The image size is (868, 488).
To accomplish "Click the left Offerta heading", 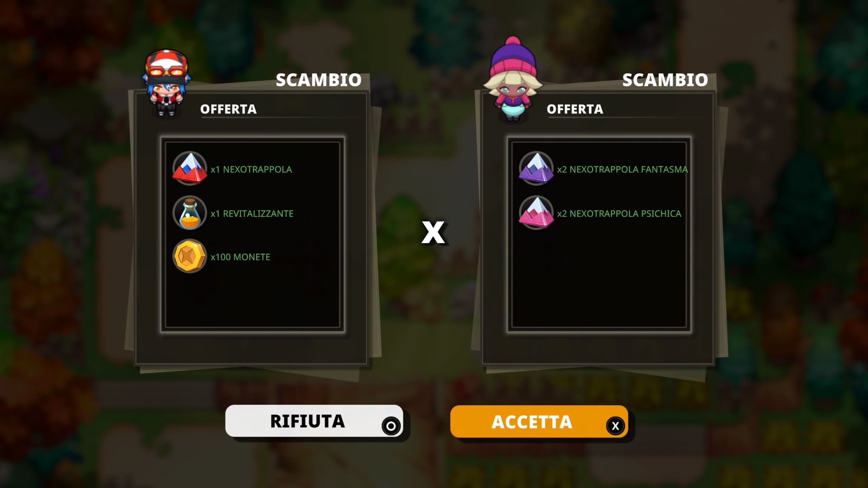I will click(x=228, y=109).
